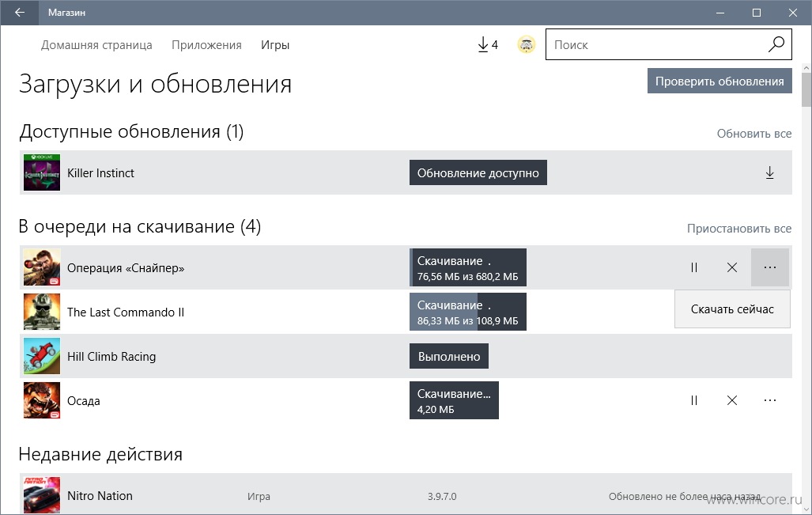This screenshot has width=812, height=515.
Task: Click the Загрузки и обновления heading
Action: (155, 84)
